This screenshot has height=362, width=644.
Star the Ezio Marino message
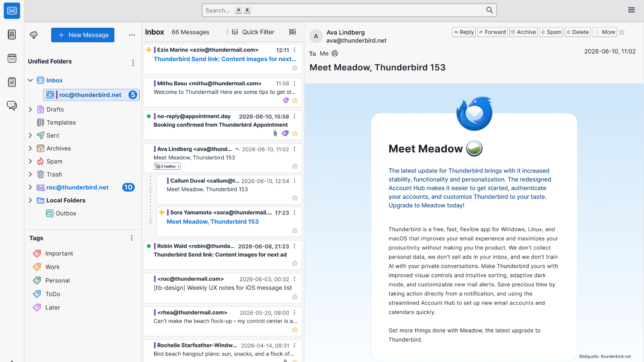(x=295, y=68)
